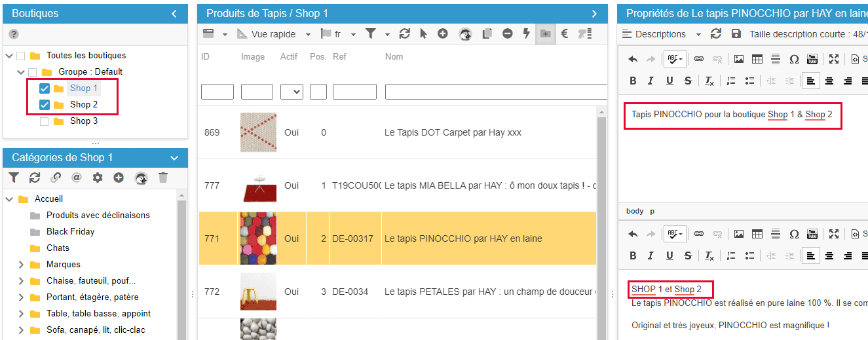The height and width of the screenshot is (340, 868).
Task: Click the lightning bolt icon in products toolbar
Action: tap(525, 34)
